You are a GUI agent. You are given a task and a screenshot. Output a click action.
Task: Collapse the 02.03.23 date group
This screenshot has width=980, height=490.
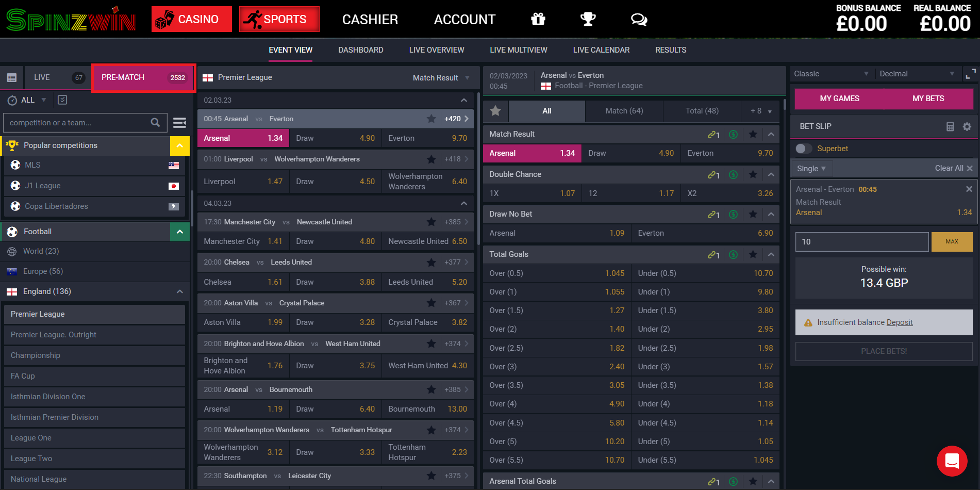point(464,100)
